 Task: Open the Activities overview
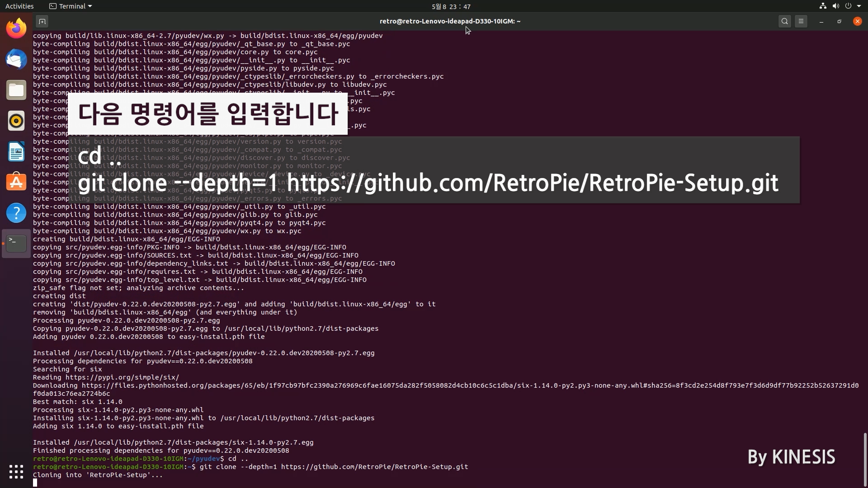pos(19,6)
